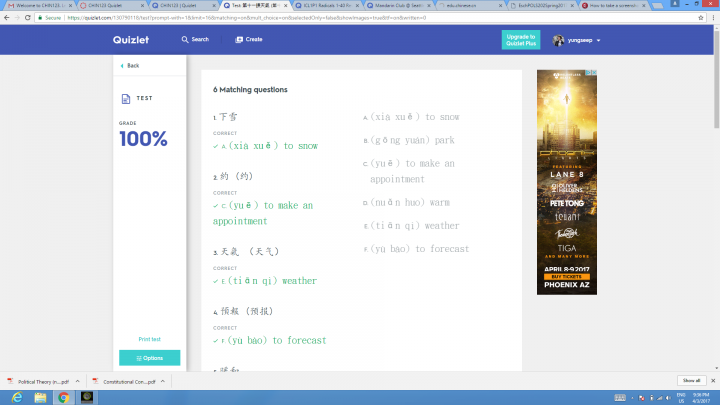Viewport: 720px width, 405px height.
Task: Expand Constitutional Con pdf download chevron
Action: (x=163, y=381)
